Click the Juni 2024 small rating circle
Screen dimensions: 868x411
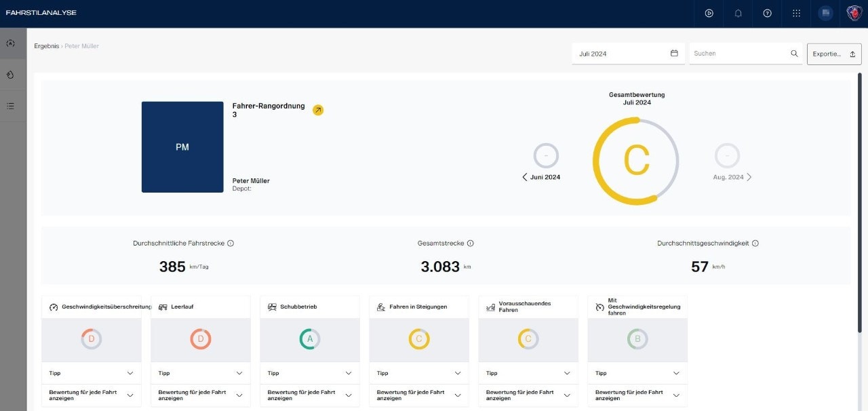pyautogui.click(x=546, y=156)
